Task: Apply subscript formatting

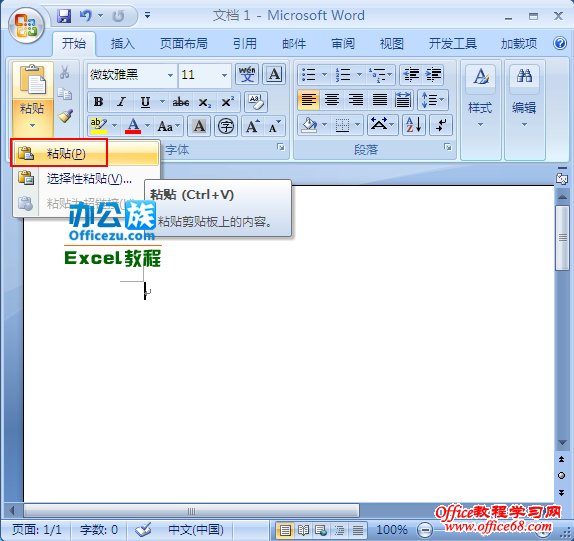Action: click(204, 102)
